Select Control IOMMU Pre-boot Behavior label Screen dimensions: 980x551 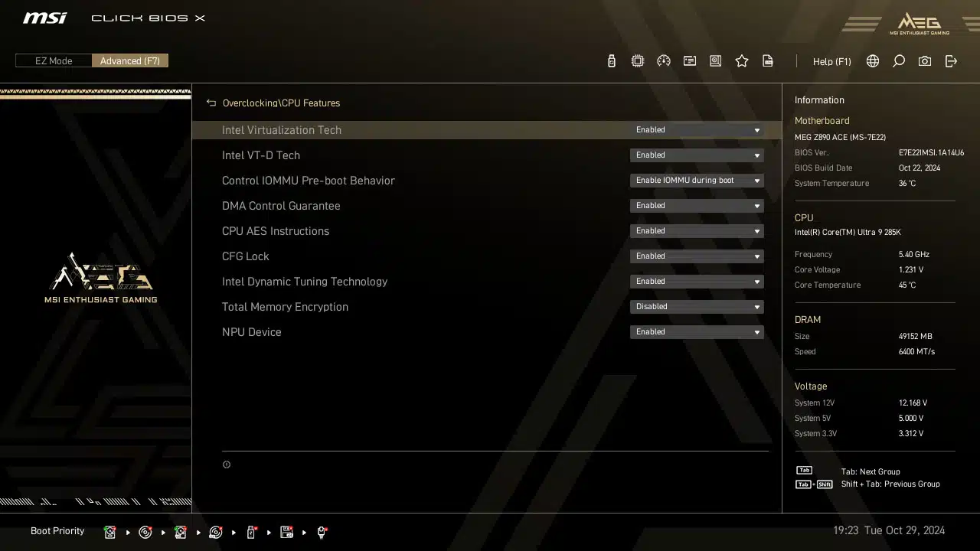tap(309, 181)
